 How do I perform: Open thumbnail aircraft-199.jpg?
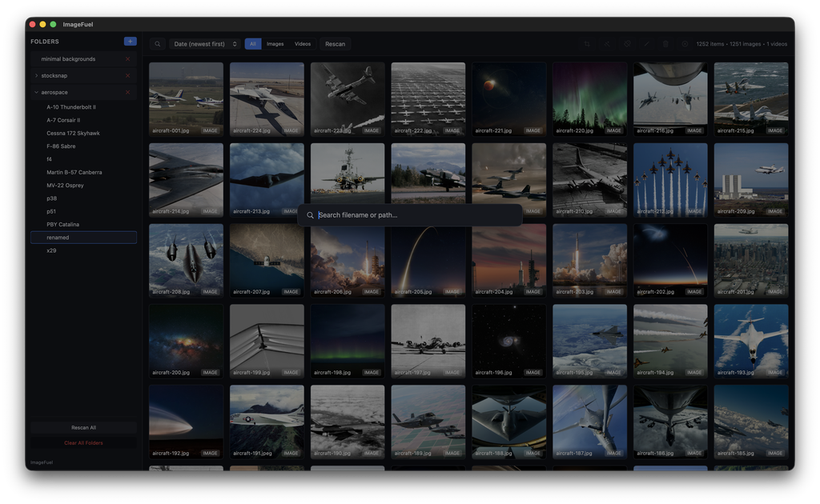[267, 342]
